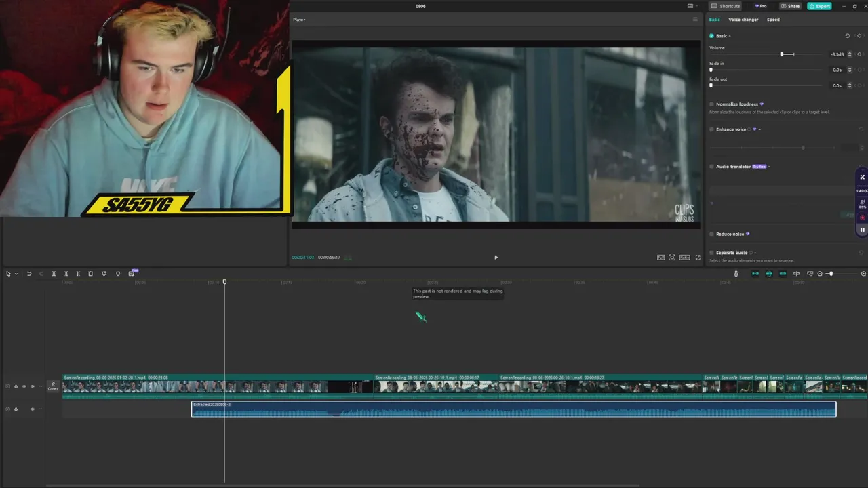Image resolution: width=868 pixels, height=488 pixels.
Task: Click the second marker-style timeline toolbar icon
Action: [x=118, y=274]
